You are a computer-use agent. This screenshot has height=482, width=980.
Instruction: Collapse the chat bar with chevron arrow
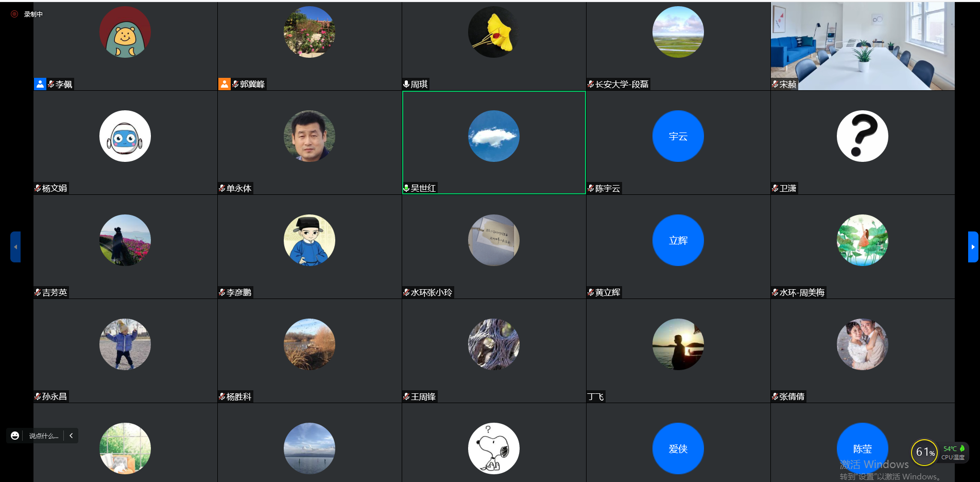[71, 436]
